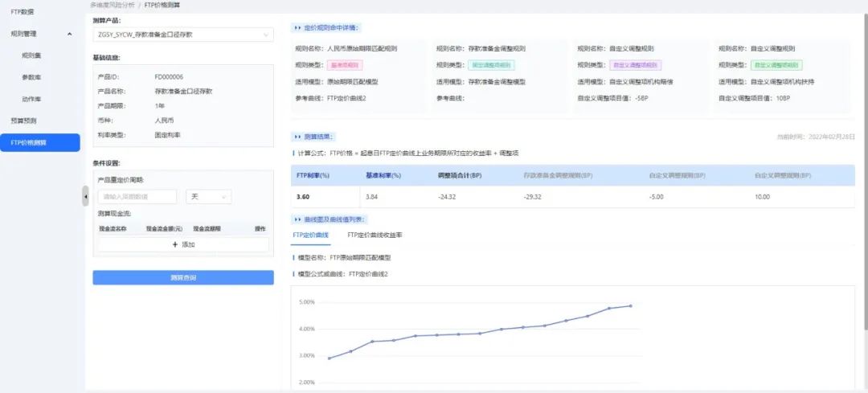
Task: Click the 5.00% y-axis label
Action: (307, 302)
